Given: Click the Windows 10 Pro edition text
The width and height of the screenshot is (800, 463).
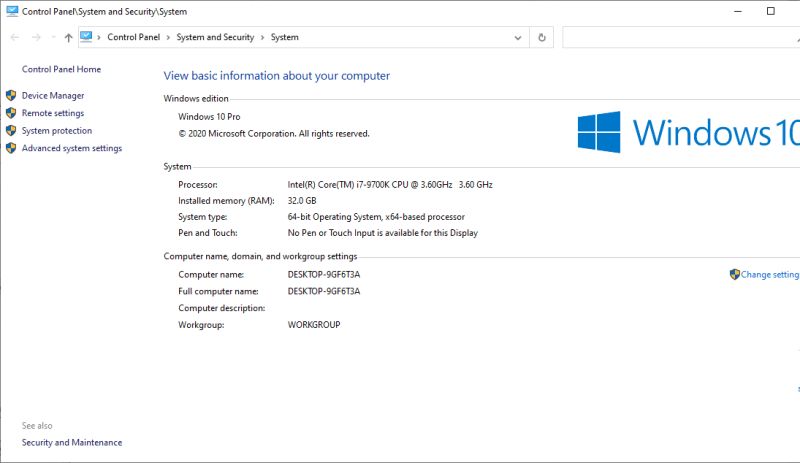Looking at the screenshot, I should coord(209,116).
